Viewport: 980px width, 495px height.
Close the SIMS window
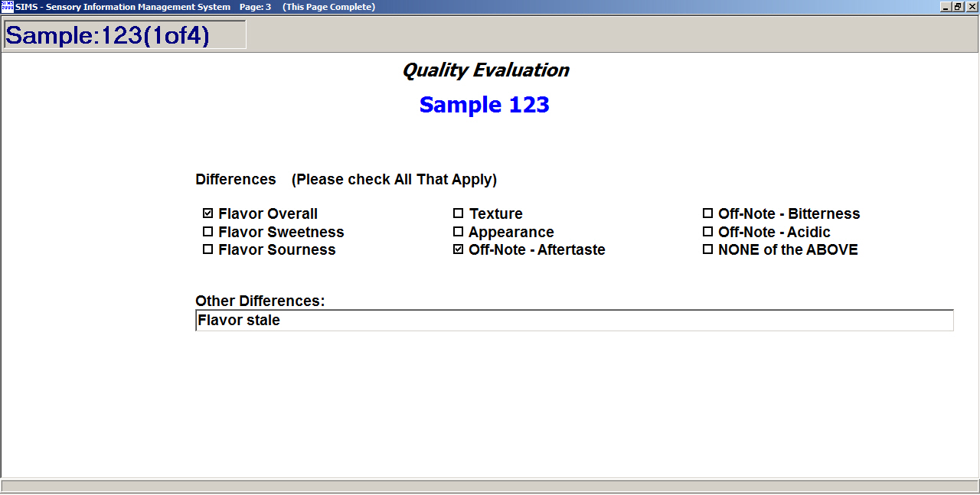(x=972, y=6)
